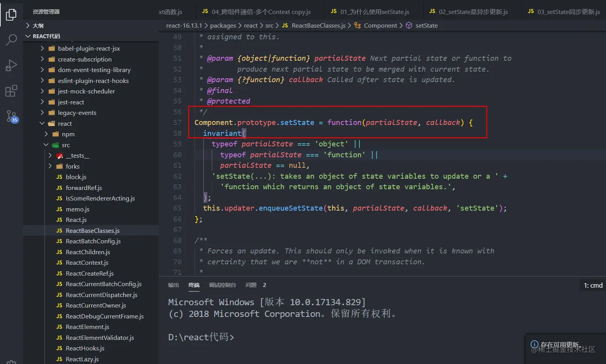Click the npm folder icon

[x=56, y=134]
